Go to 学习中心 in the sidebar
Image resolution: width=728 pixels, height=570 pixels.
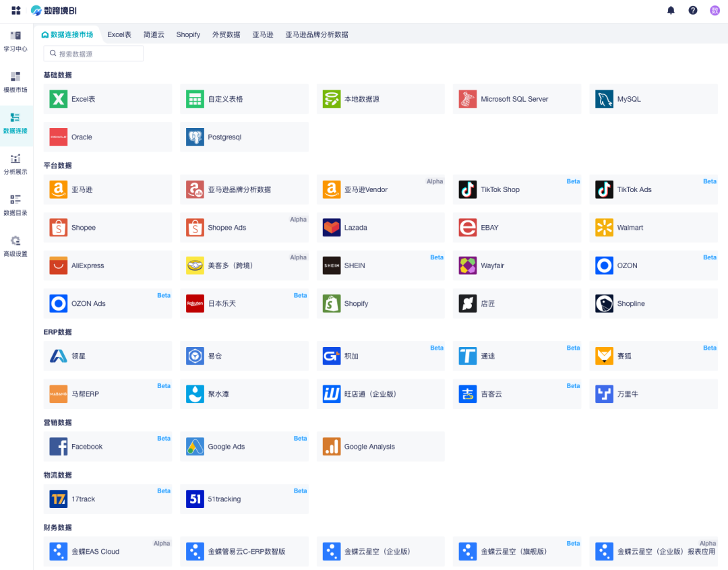pos(16,41)
